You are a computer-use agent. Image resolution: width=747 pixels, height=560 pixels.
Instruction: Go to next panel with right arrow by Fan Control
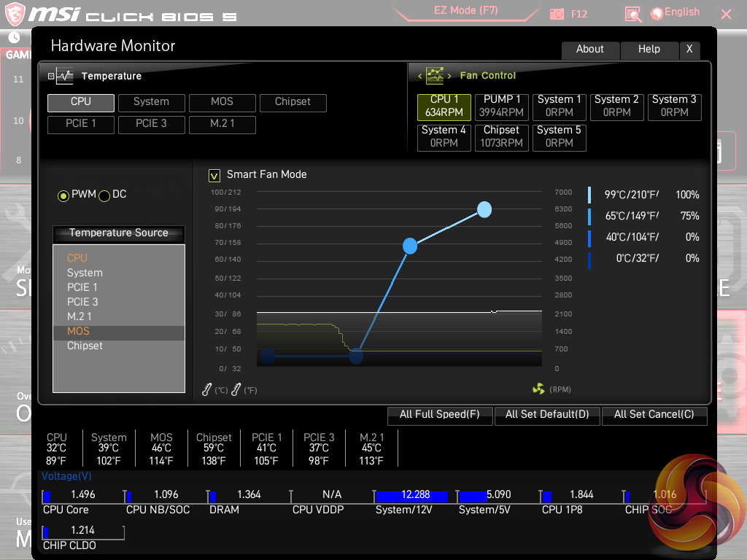(449, 76)
